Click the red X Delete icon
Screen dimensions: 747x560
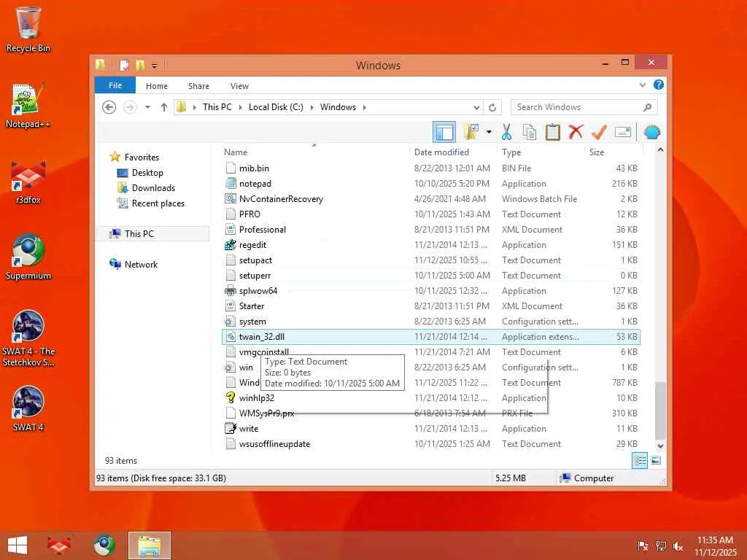[576, 132]
